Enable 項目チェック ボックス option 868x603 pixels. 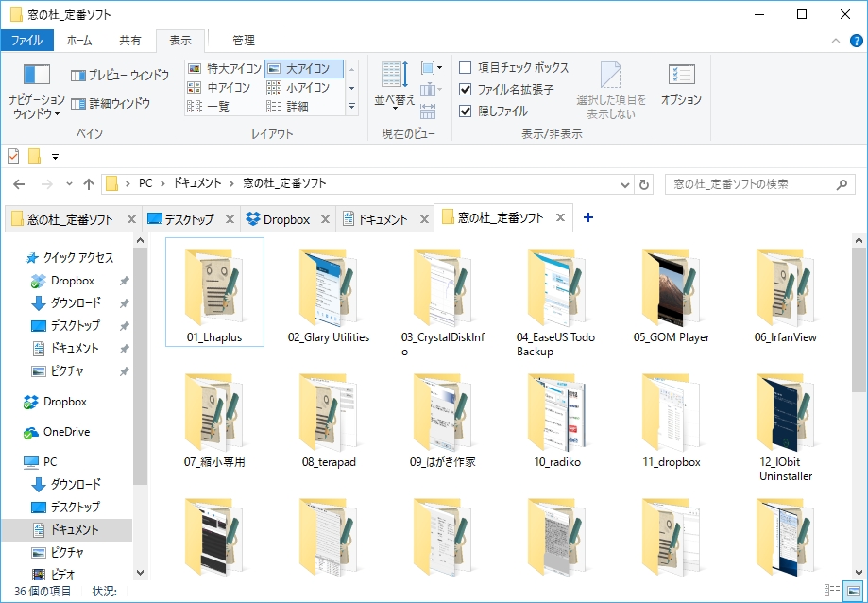465,67
